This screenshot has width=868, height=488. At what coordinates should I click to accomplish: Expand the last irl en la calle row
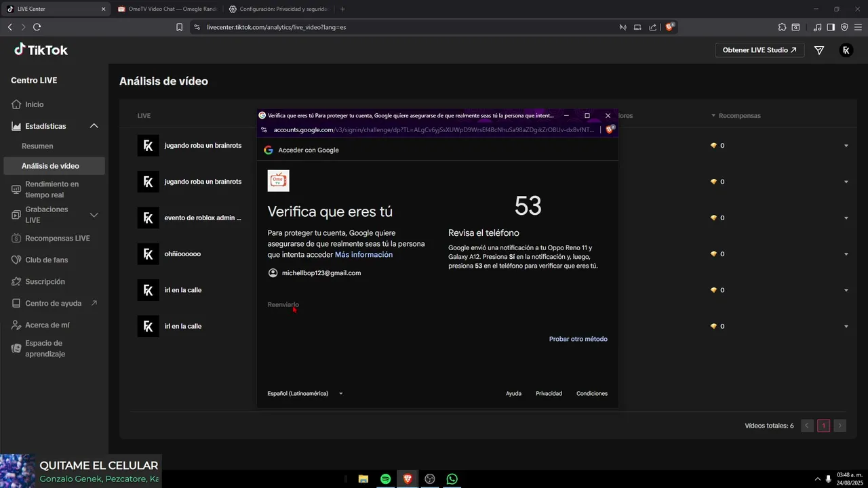tap(846, 326)
